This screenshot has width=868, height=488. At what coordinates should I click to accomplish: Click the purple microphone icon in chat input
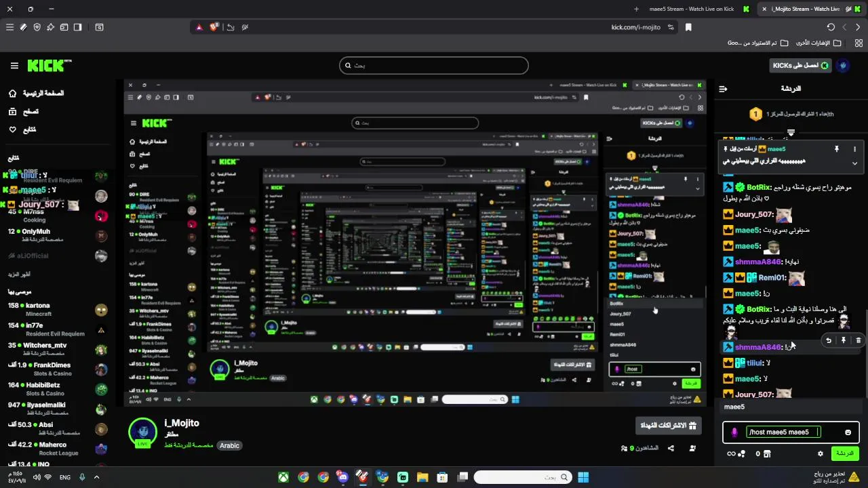[x=734, y=432]
